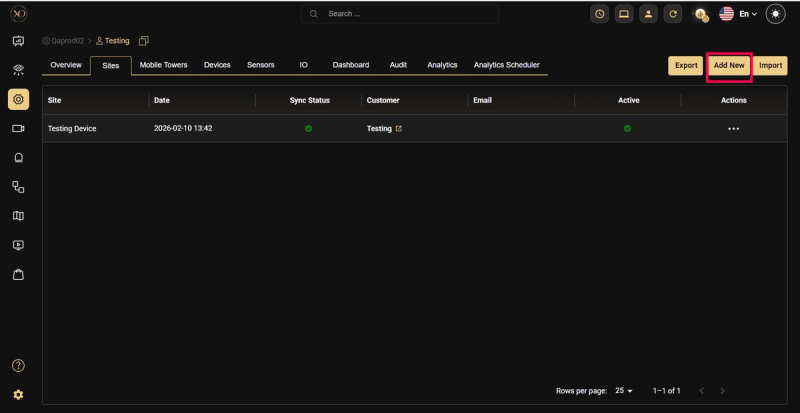Switch to the IO tab
This screenshot has height=413, width=800.
coord(304,65)
